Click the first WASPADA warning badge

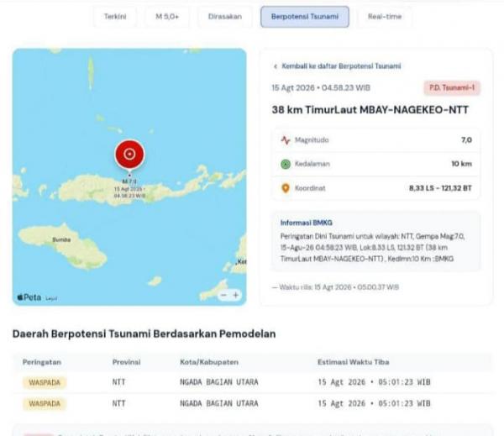[45, 382]
